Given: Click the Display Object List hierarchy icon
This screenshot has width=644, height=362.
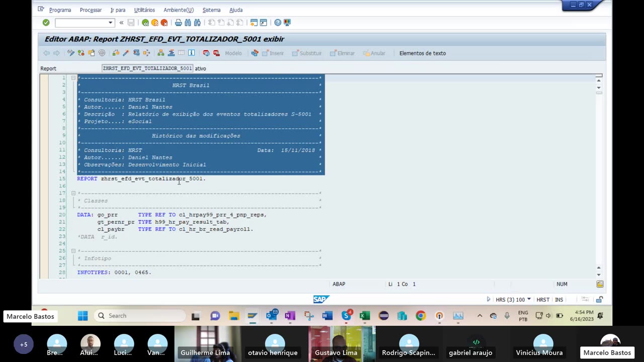Looking at the screenshot, I should click(x=161, y=53).
